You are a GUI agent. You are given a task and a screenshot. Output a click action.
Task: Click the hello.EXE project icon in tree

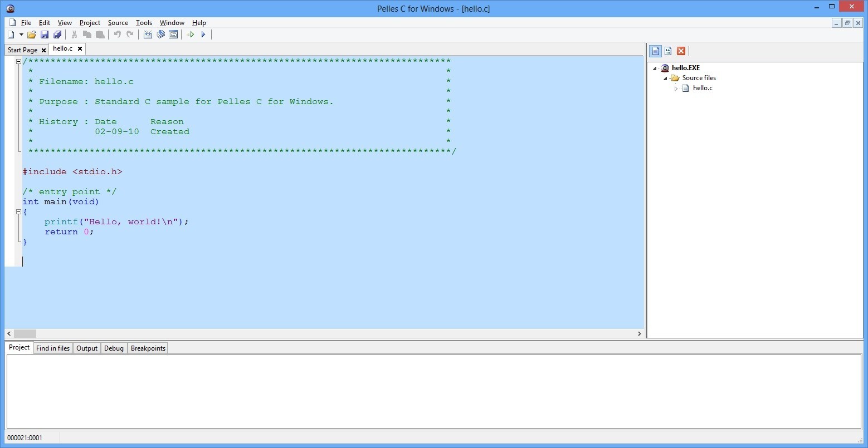click(665, 68)
